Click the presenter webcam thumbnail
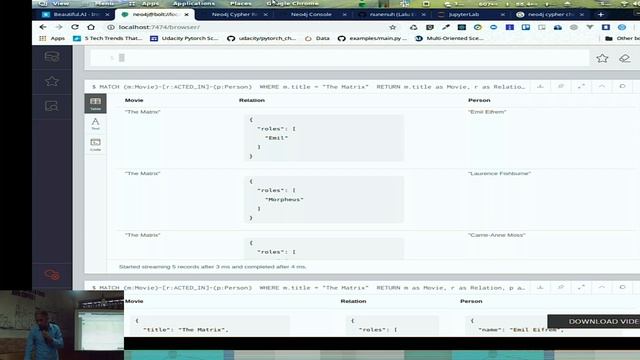This screenshot has height=360, width=640. click(x=62, y=325)
